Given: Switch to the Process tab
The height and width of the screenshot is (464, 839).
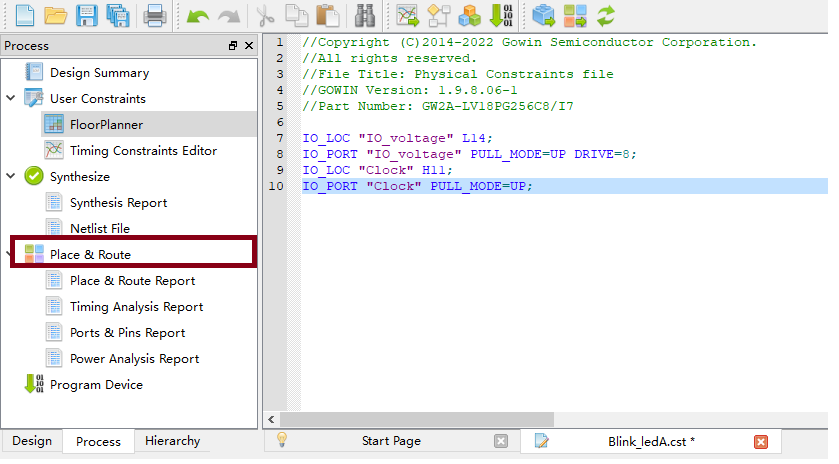Looking at the screenshot, I should click(x=98, y=442).
